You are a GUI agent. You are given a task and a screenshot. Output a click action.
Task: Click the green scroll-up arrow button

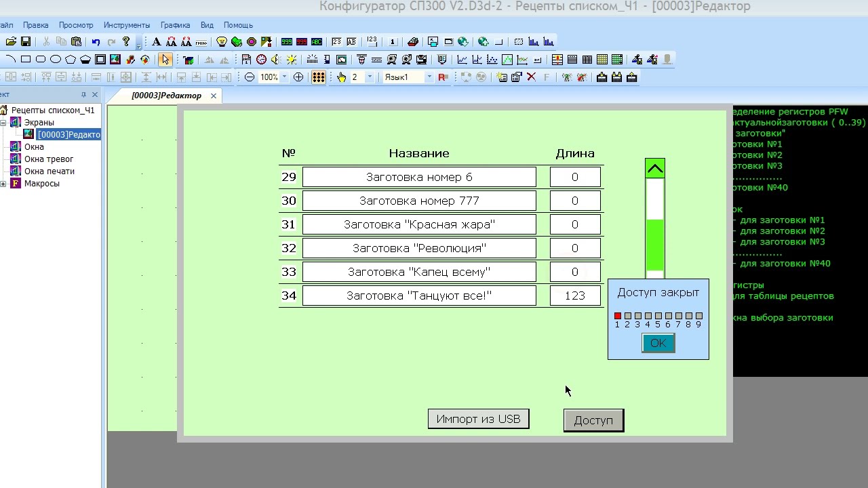click(x=655, y=169)
